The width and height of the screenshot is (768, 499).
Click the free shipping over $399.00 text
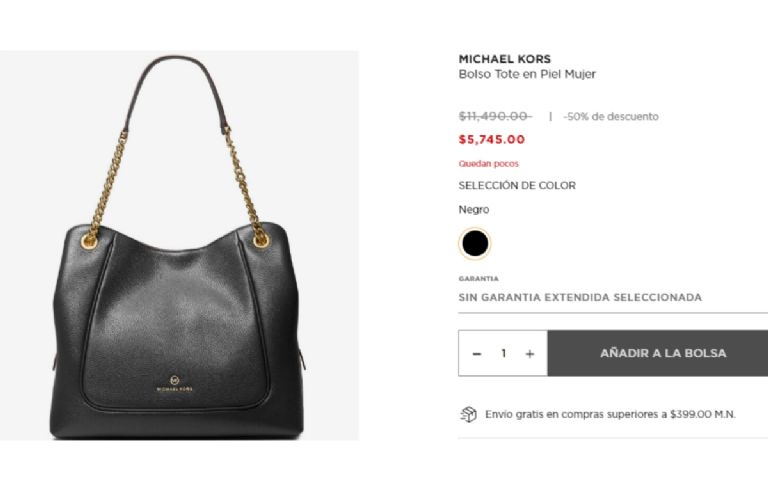[x=610, y=414]
